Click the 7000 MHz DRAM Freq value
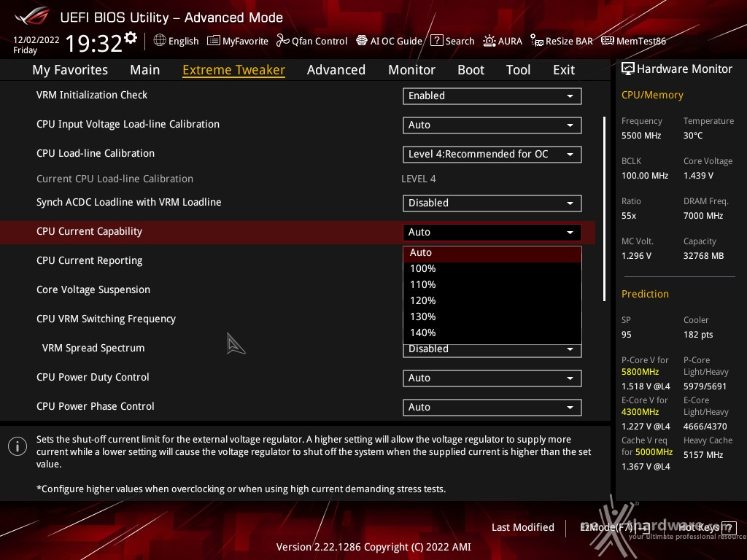 coord(703,216)
